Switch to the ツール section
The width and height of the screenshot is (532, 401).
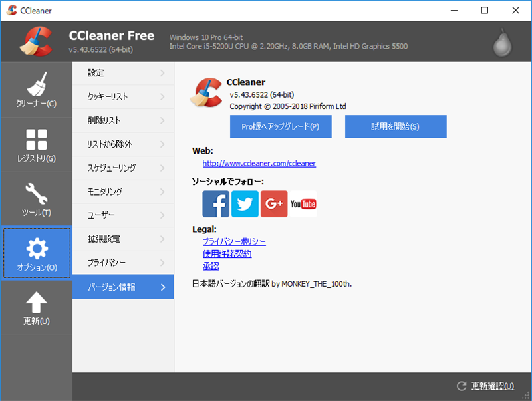click(37, 200)
